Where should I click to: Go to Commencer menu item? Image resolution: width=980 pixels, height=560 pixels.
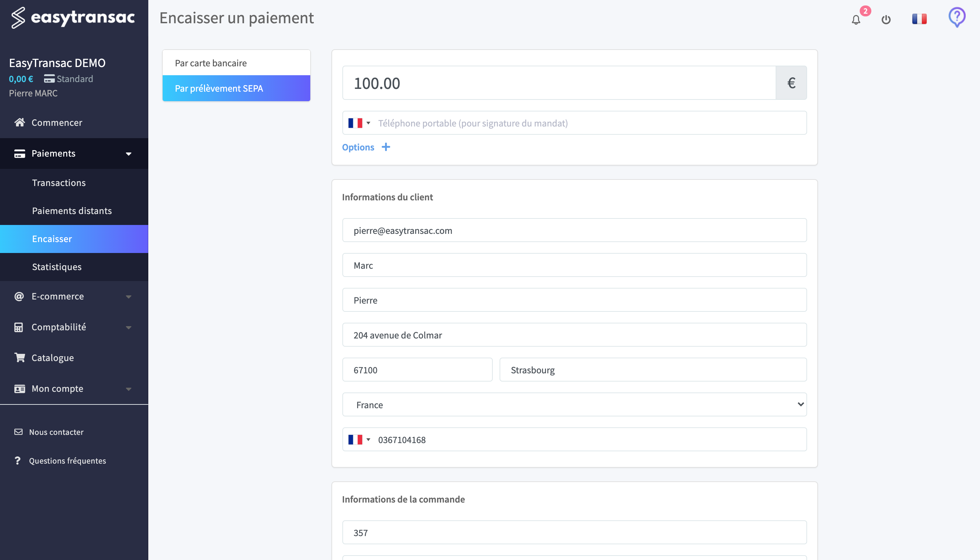pos(74,122)
